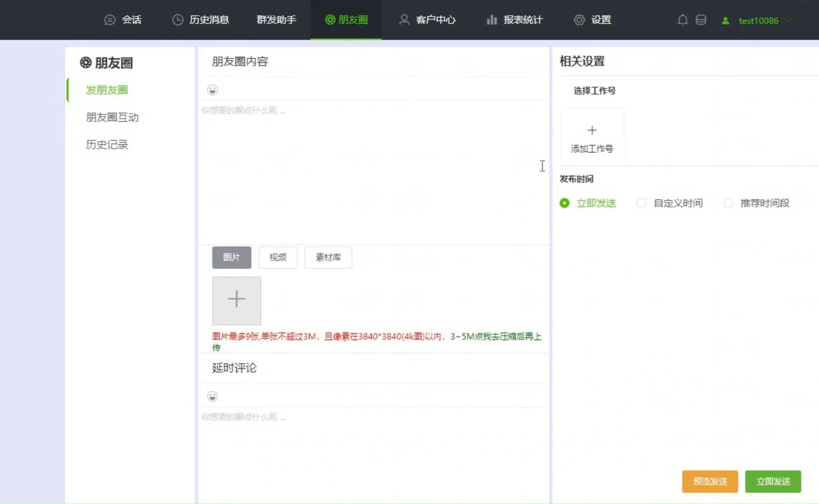Viewport: 819px width, 504px height.
Task: Click the plus icon above 添加工作号
Action: click(592, 130)
